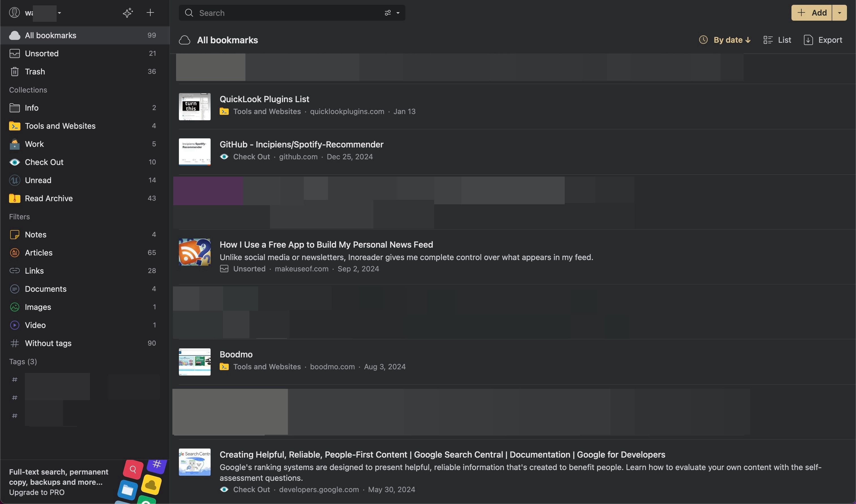Select the Notes filter item
Image resolution: width=856 pixels, height=504 pixels.
click(x=35, y=235)
